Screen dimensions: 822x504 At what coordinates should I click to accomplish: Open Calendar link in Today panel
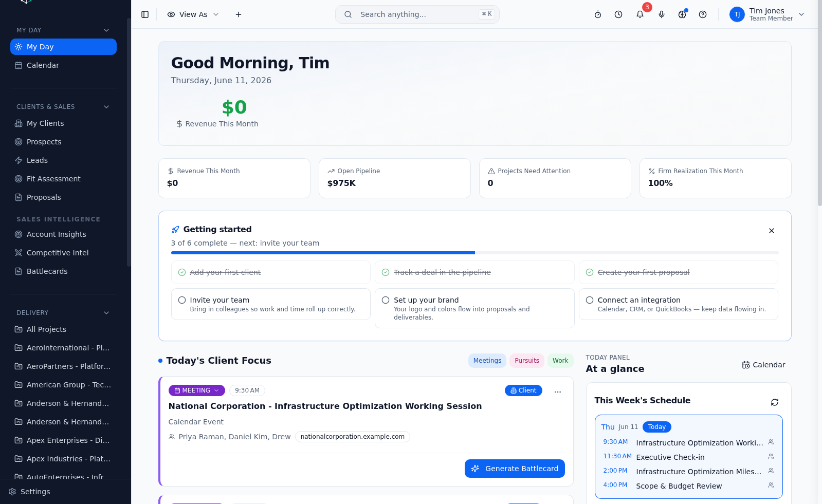tap(763, 365)
